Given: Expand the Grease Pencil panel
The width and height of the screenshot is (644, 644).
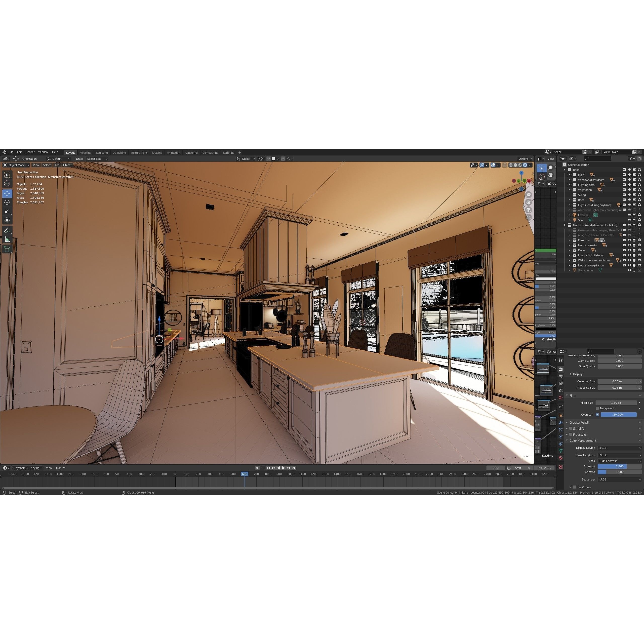Looking at the screenshot, I should 579,422.
